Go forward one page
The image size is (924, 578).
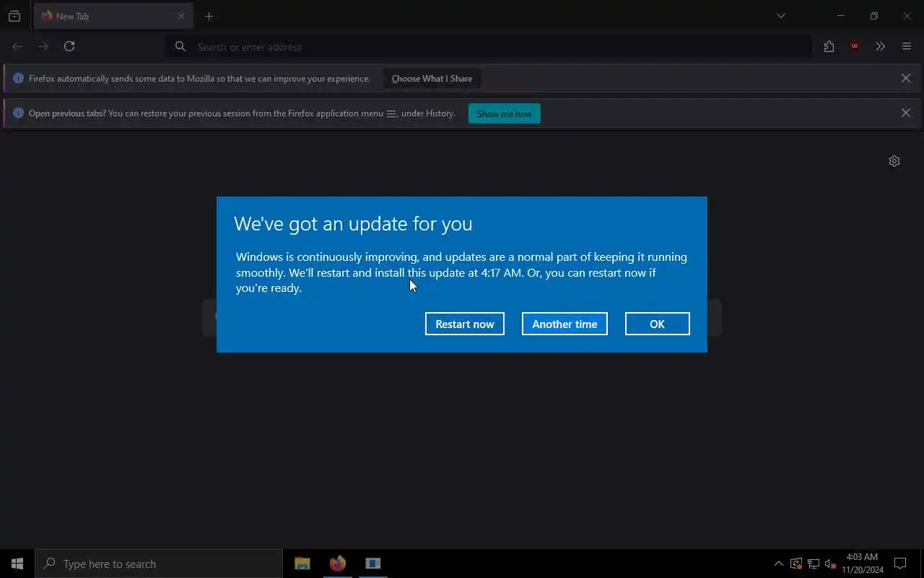pyautogui.click(x=43, y=46)
